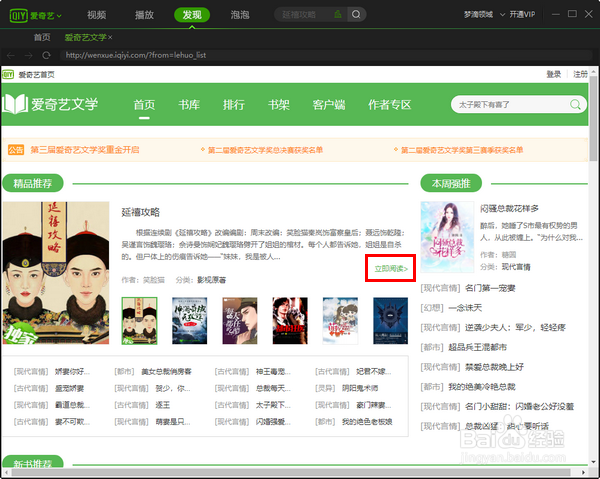Select the second small book cover thumbnail
This screenshot has width=600, height=479.
(x=189, y=321)
